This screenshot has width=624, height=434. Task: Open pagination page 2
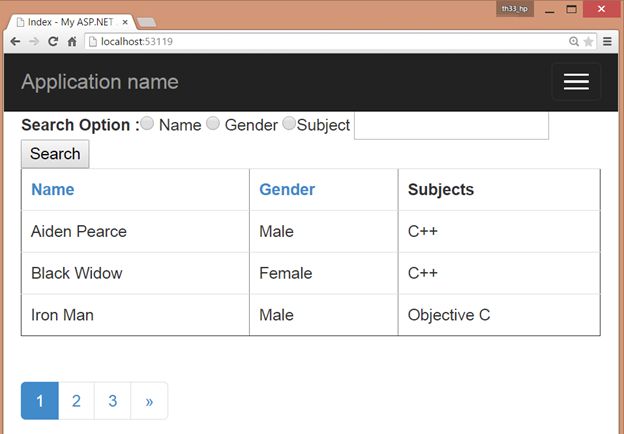[76, 401]
